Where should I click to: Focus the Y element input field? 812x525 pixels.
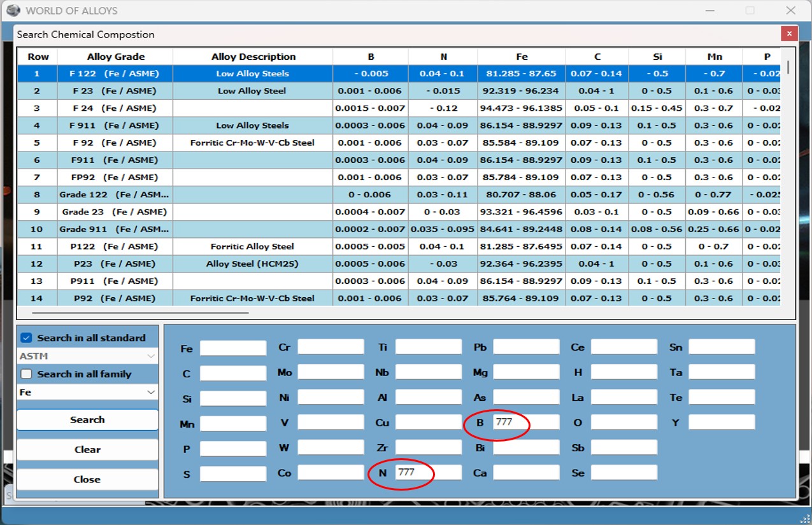pyautogui.click(x=722, y=422)
